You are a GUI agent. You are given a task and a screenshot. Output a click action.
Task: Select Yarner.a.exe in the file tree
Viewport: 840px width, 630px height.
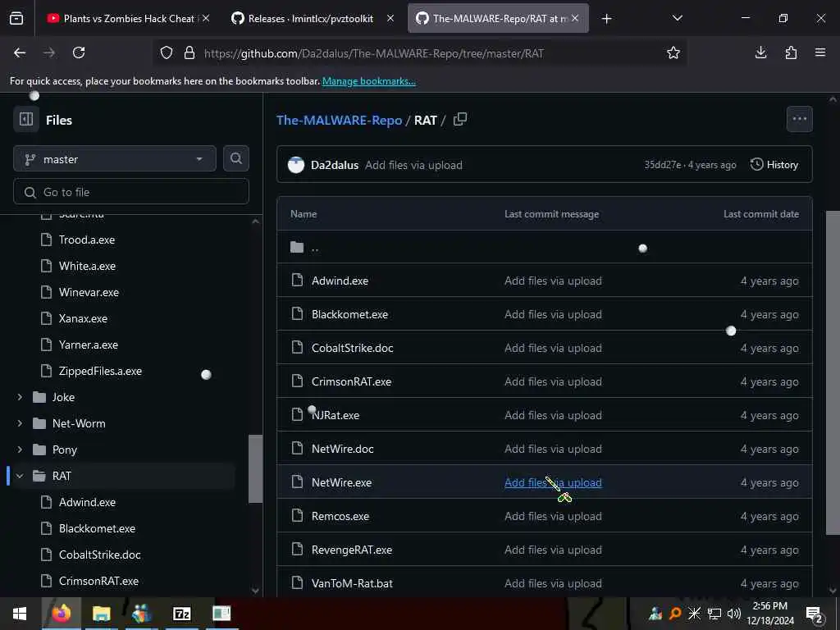click(x=89, y=345)
